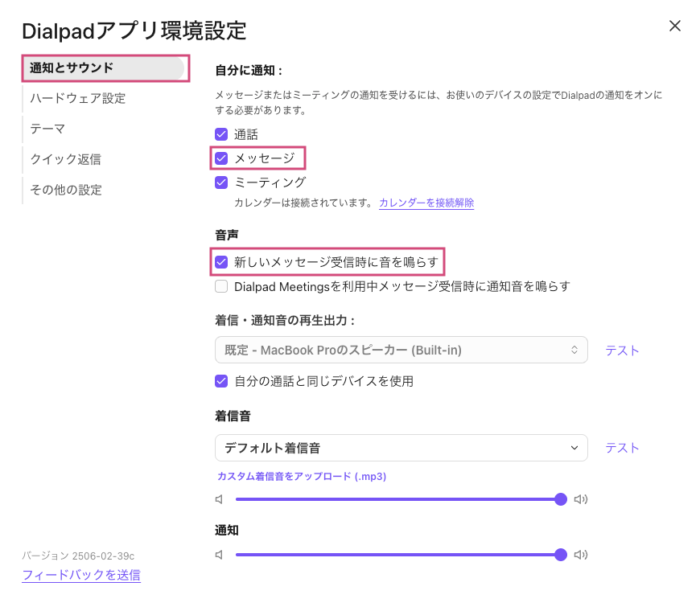Toggle the メッセージ notification checkbox
700x607 pixels.
pyautogui.click(x=221, y=158)
